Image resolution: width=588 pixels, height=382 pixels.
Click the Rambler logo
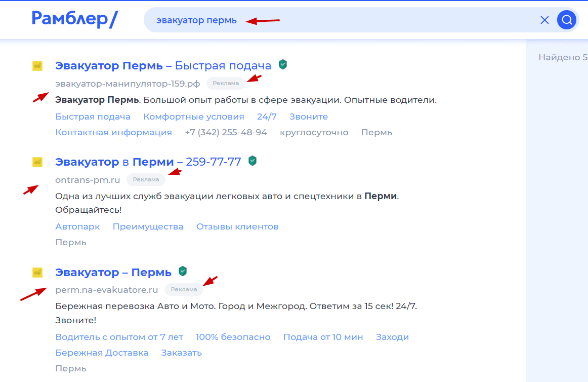pos(75,19)
